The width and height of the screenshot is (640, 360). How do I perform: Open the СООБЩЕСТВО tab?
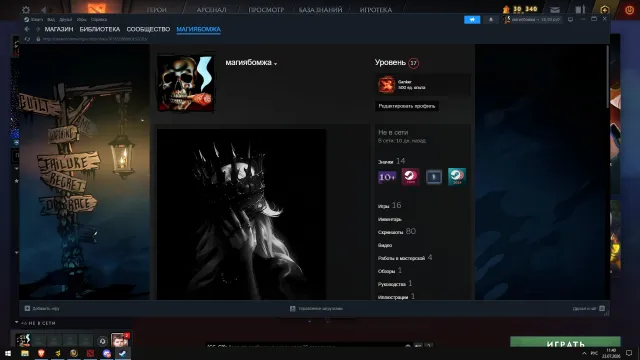coord(148,29)
